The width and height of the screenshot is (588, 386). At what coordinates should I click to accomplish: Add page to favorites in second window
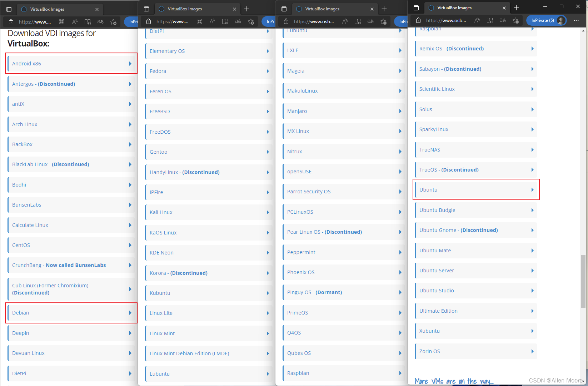point(251,21)
